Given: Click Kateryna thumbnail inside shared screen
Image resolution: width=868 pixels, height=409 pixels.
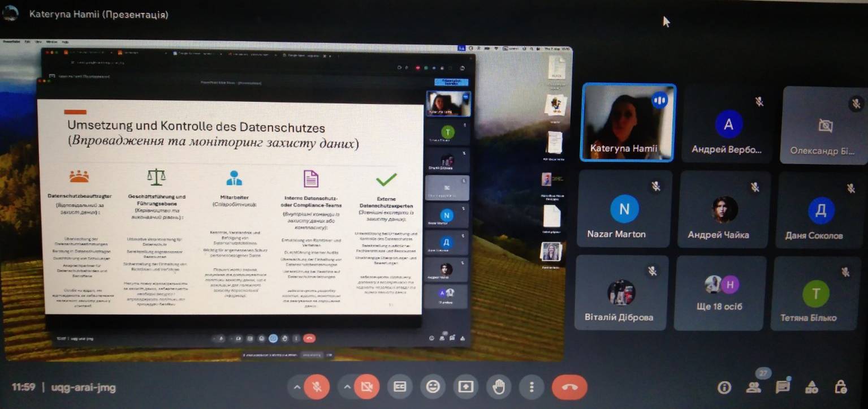Looking at the screenshot, I should pos(448,104).
